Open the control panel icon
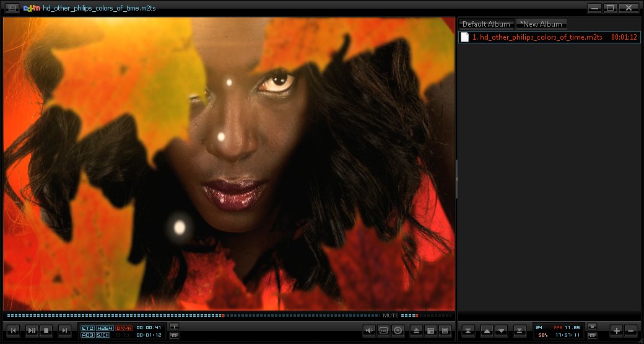 430,331
